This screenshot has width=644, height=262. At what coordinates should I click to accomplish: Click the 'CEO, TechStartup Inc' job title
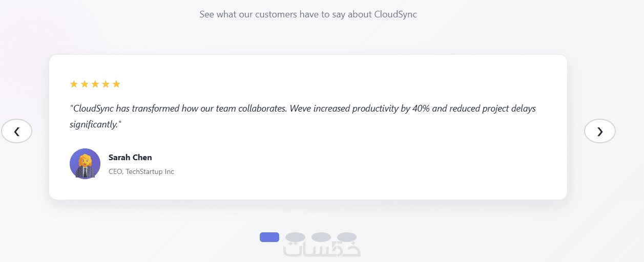point(141,171)
